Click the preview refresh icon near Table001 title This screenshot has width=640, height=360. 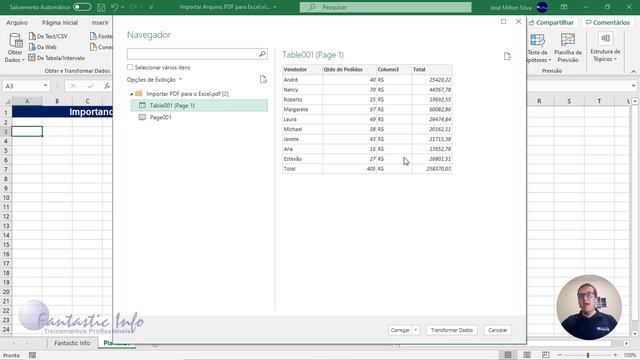point(507,57)
